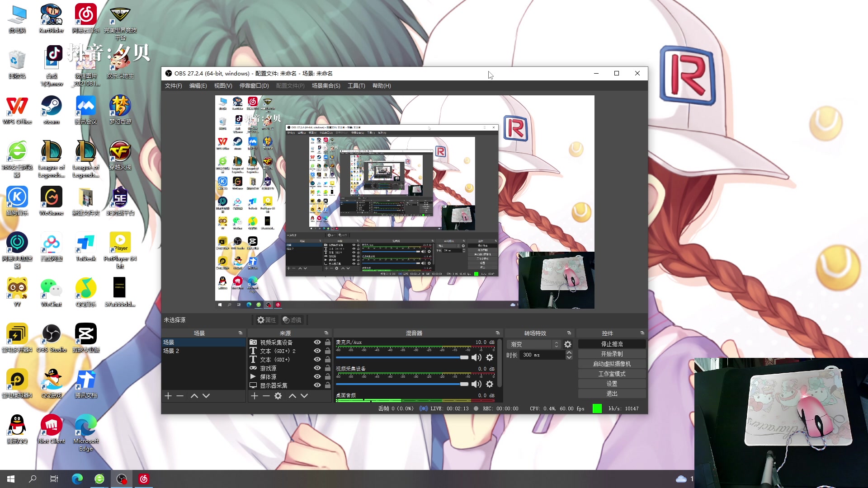Open the ToDesk desktop icon
The width and height of the screenshot is (868, 488).
point(86,247)
